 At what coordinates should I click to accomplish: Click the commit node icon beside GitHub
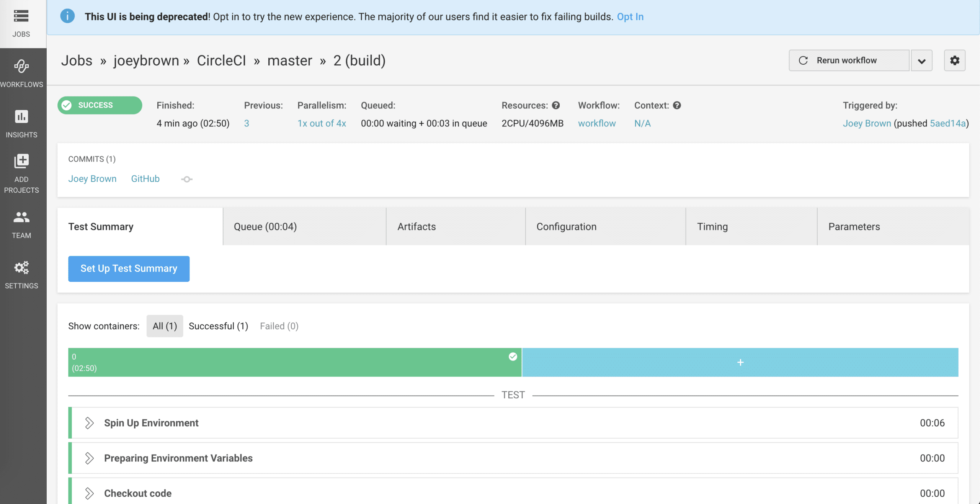click(187, 179)
